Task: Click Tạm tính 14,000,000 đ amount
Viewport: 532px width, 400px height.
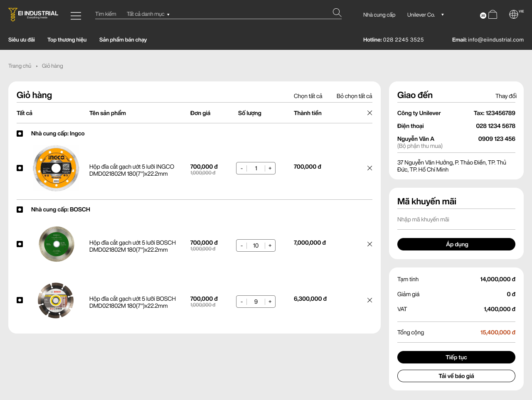Action: 498,279
